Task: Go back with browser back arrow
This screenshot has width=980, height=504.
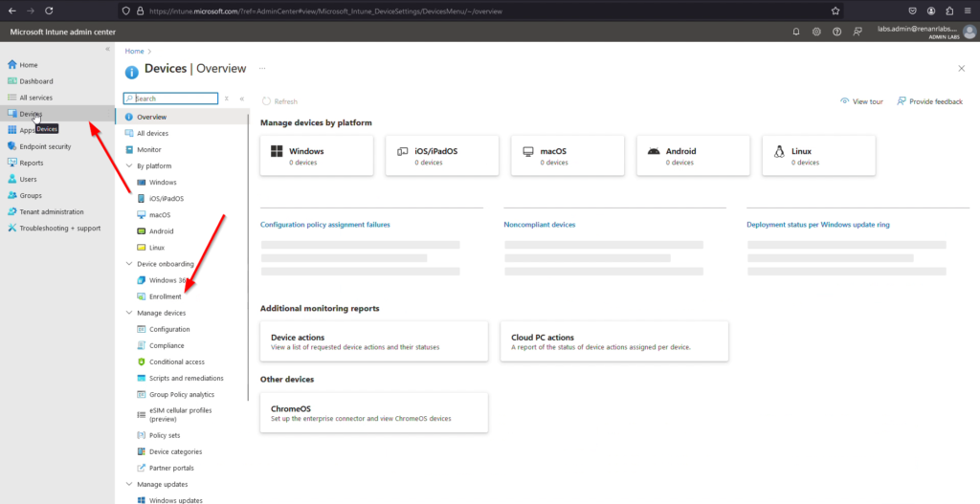Action: pos(11,11)
